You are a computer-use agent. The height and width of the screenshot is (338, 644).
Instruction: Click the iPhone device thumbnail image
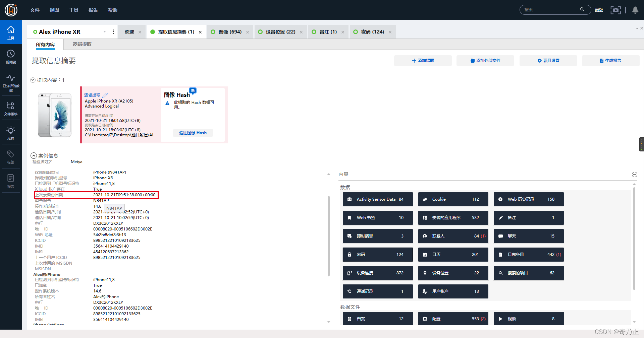pos(55,115)
